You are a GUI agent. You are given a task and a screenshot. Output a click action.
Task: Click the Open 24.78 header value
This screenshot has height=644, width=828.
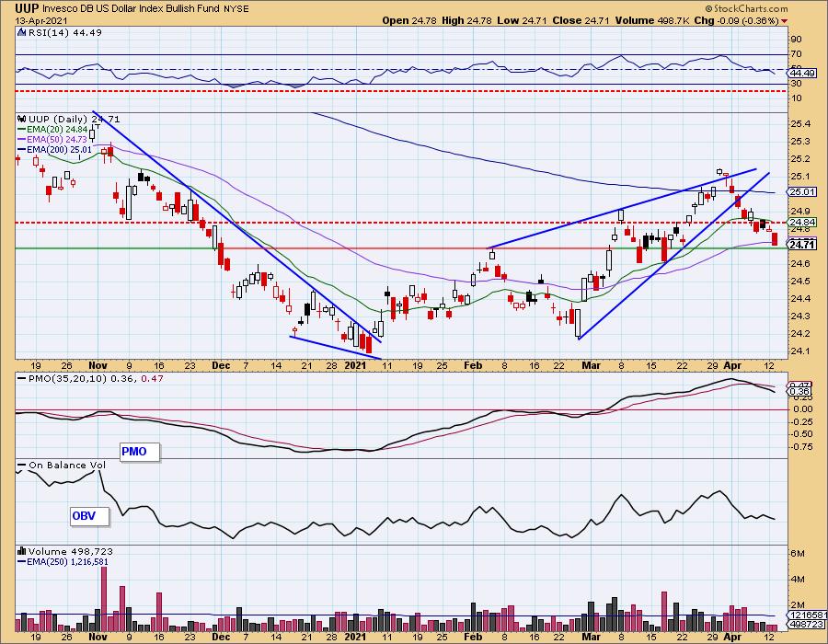(409, 20)
